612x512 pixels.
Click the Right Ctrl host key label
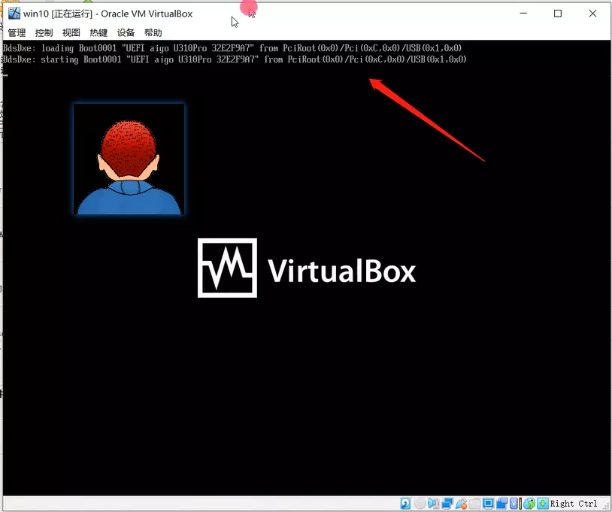click(x=574, y=504)
